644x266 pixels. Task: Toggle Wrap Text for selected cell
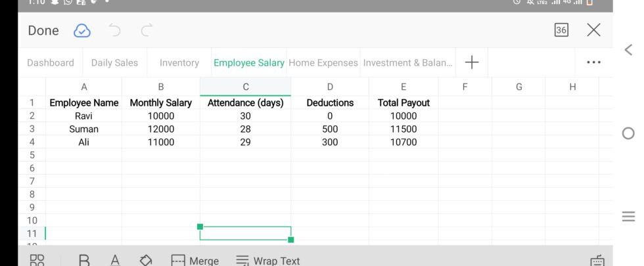268,261
